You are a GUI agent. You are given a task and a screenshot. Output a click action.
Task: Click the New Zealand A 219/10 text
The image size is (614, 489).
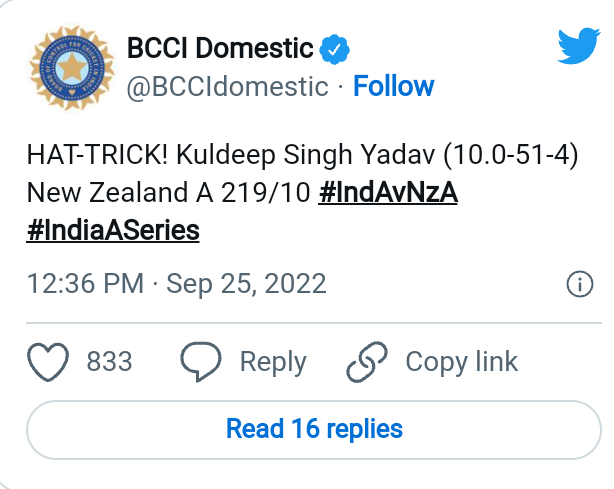167,191
